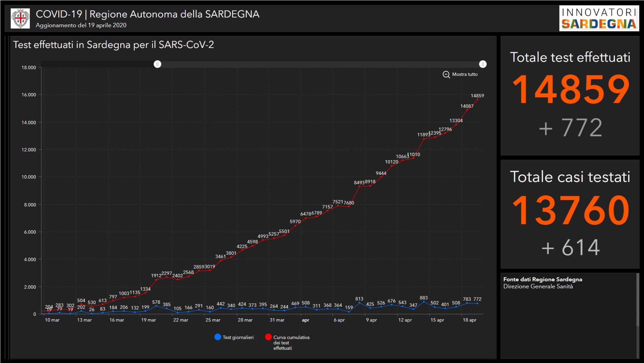
Task: Click the Fonte dati Regione Sardegna text
Action: tap(542, 279)
